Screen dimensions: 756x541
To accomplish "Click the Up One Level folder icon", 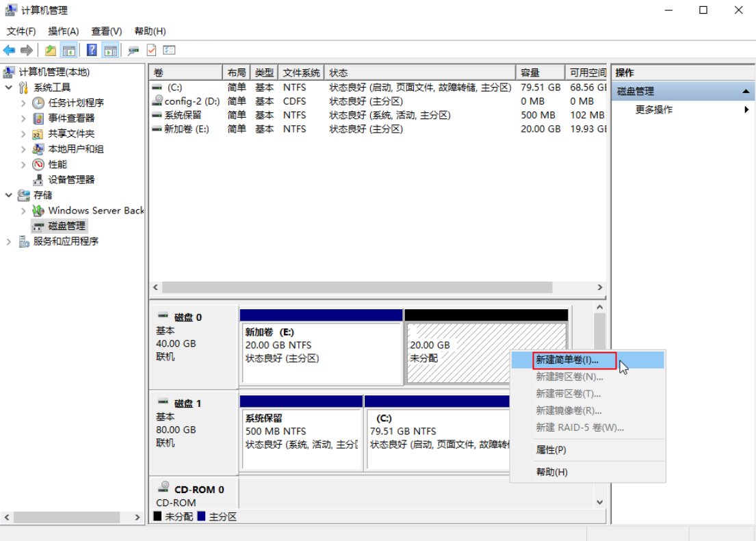I will click(x=50, y=50).
